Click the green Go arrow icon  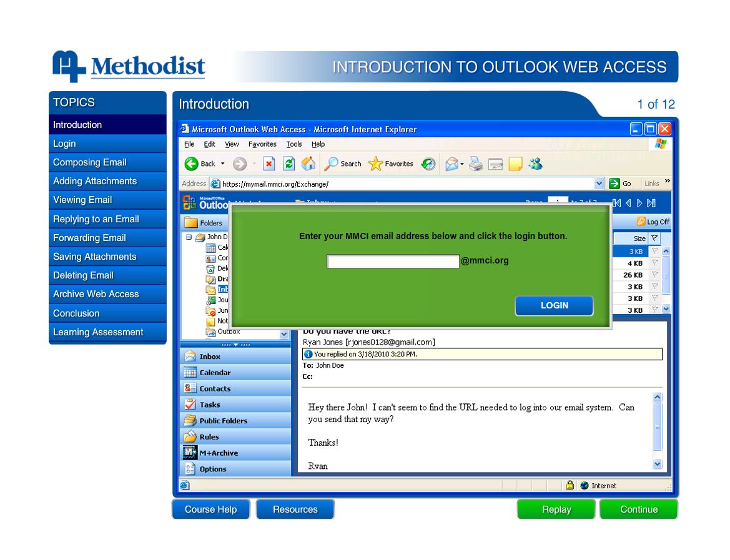(x=614, y=184)
